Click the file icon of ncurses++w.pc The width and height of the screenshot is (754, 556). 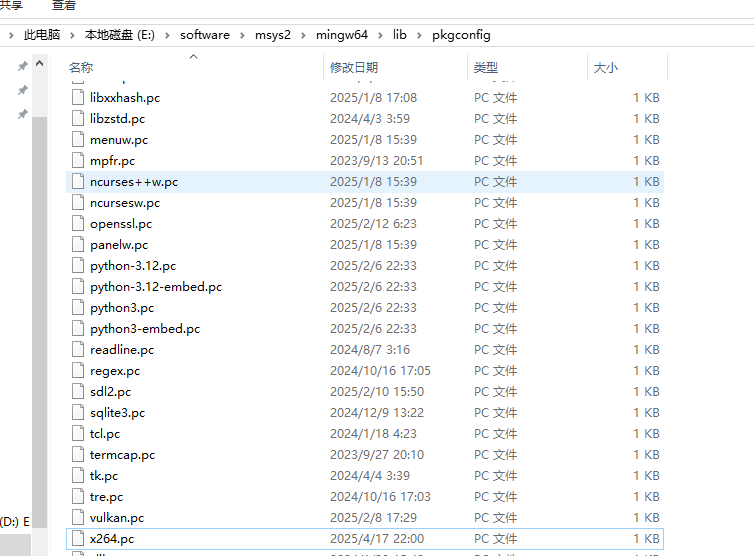click(78, 182)
